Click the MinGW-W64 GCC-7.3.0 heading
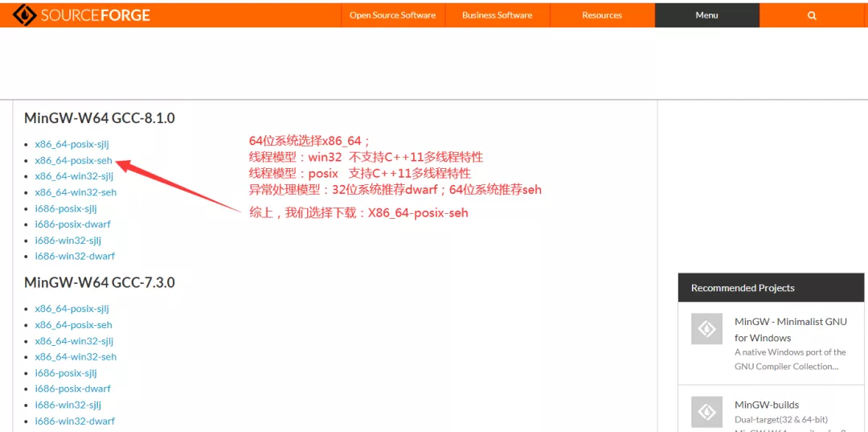The image size is (868, 432). coord(100,282)
